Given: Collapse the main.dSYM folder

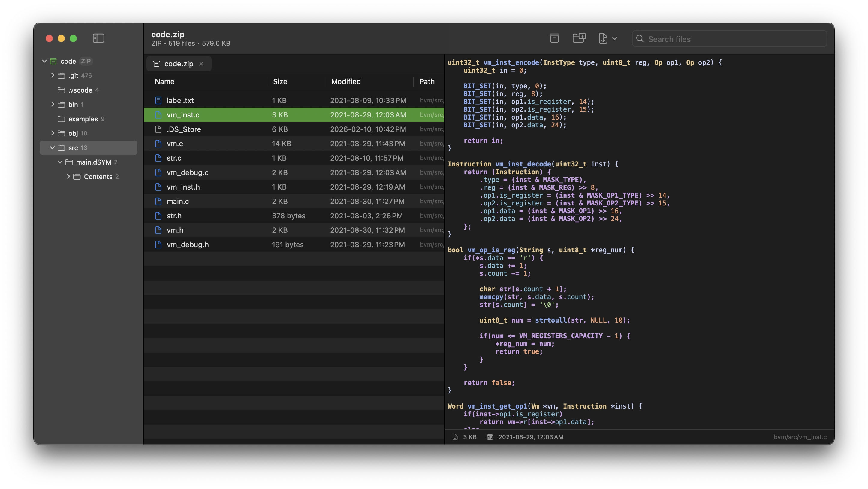Looking at the screenshot, I should [x=60, y=162].
